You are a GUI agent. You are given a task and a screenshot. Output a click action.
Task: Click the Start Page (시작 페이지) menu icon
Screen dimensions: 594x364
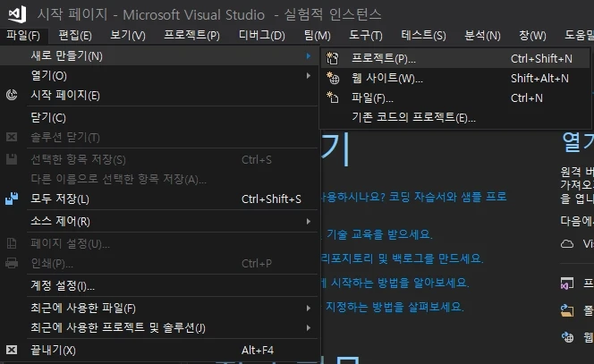coord(13,95)
